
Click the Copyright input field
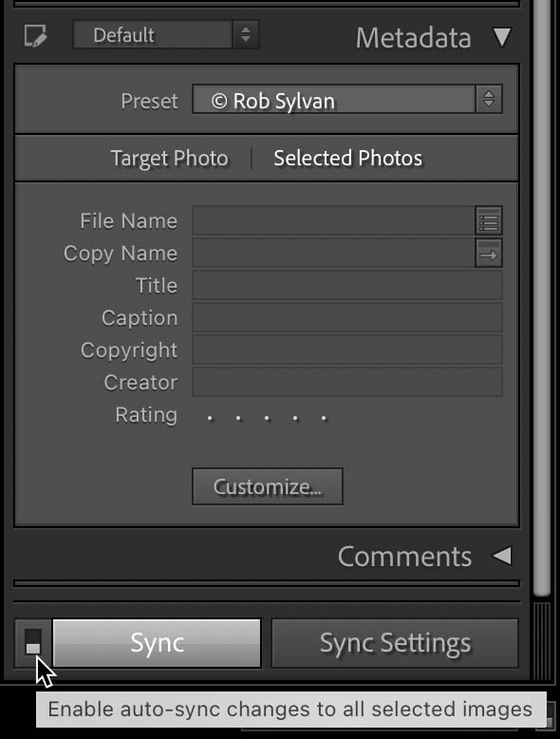coord(347,350)
